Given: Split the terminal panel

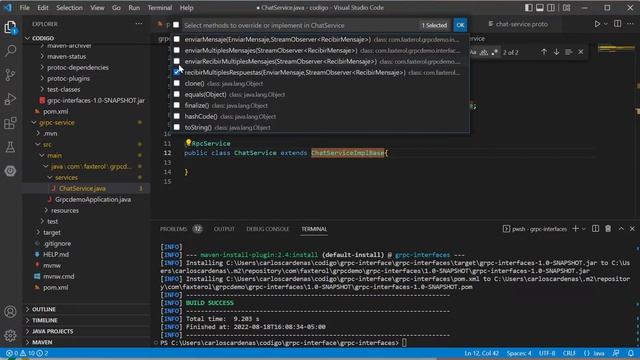Looking at the screenshot, I should coord(596,229).
